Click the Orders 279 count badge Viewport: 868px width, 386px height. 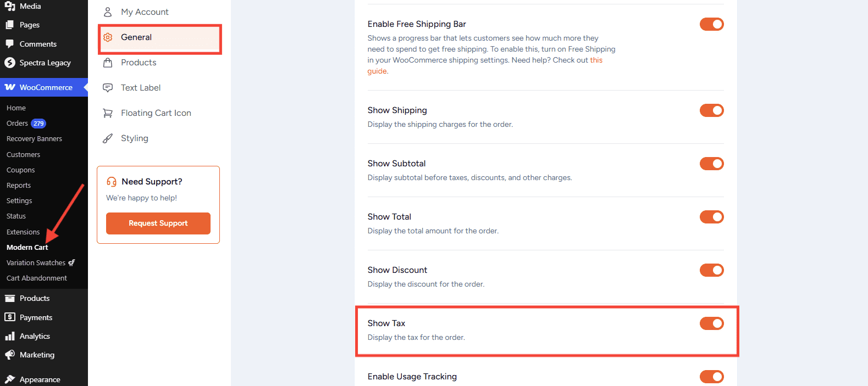pyautogui.click(x=38, y=124)
